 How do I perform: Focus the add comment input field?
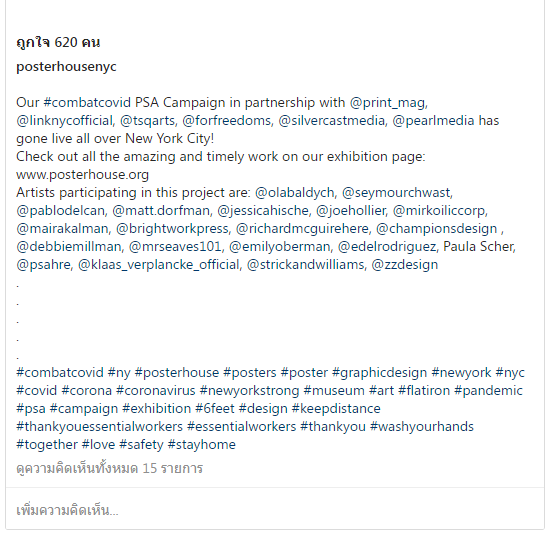[275, 510]
